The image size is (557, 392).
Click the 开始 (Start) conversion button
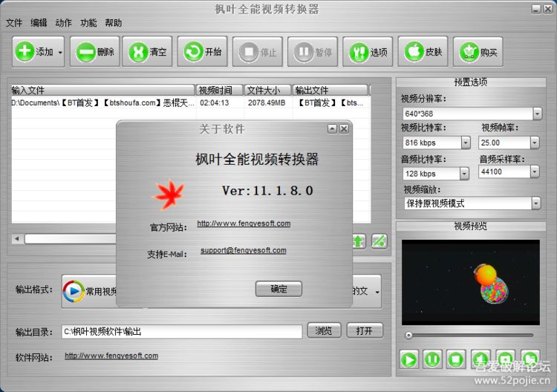pos(202,52)
